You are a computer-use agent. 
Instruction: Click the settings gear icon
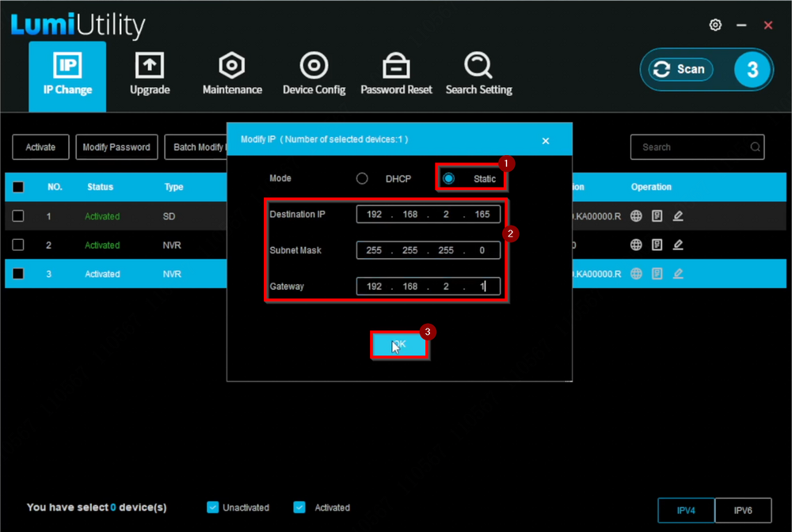(715, 25)
